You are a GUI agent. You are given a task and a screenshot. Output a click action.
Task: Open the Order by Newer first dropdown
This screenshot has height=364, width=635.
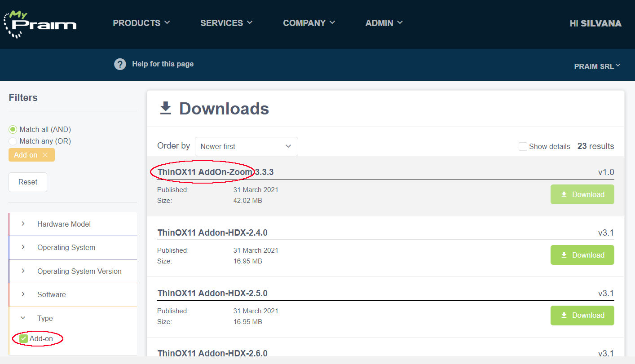[246, 146]
